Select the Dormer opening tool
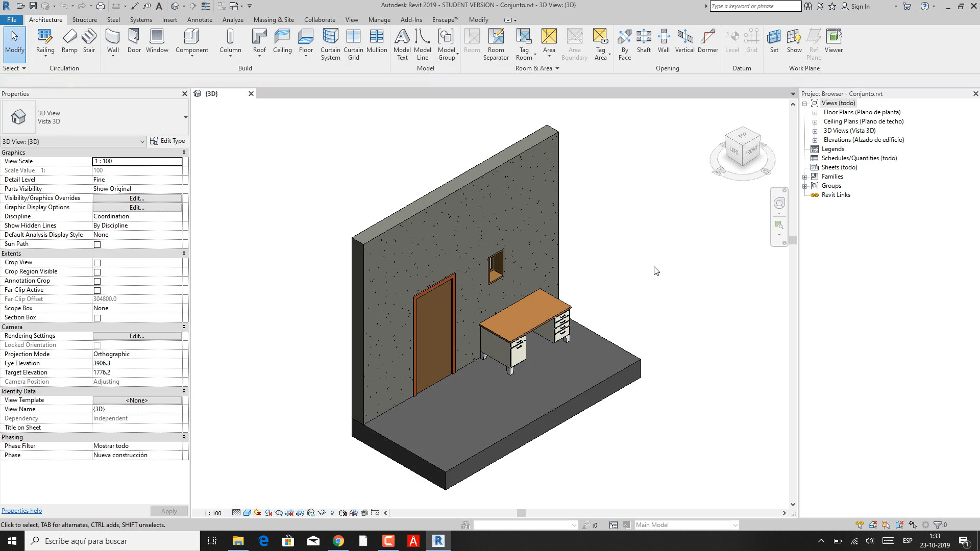Viewport: 980px width, 551px height. pos(708,41)
